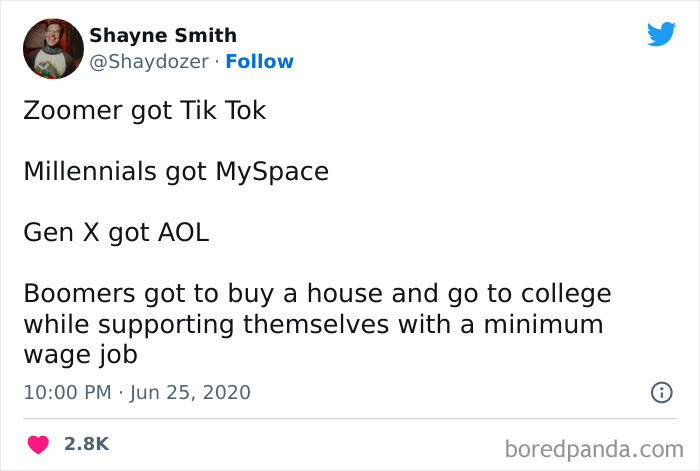This screenshot has width=700, height=471.
Task: Open Shayne Smith's profile picture
Action: (x=51, y=49)
